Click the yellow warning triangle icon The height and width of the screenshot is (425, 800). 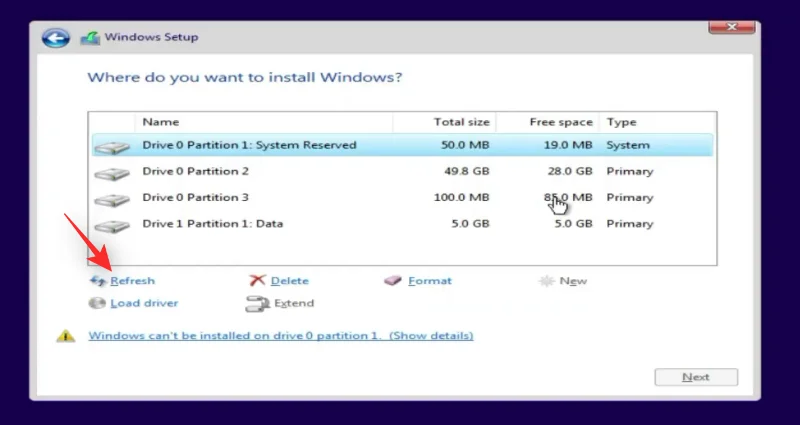click(66, 336)
